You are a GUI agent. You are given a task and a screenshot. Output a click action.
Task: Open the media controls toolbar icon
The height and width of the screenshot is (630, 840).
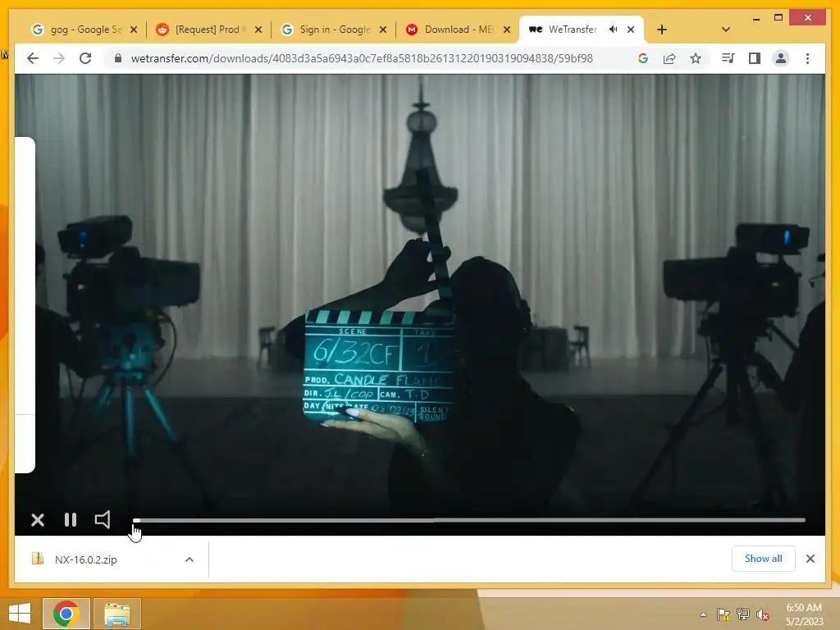click(728, 58)
